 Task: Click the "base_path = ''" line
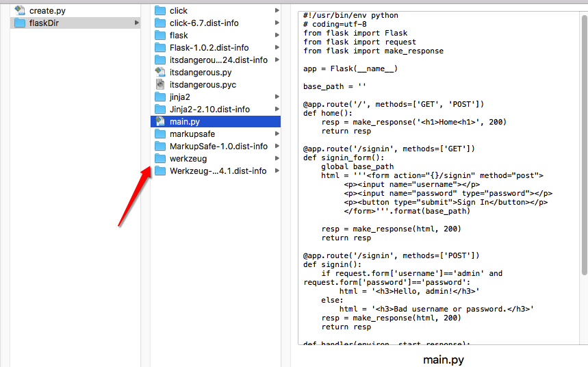[335, 86]
